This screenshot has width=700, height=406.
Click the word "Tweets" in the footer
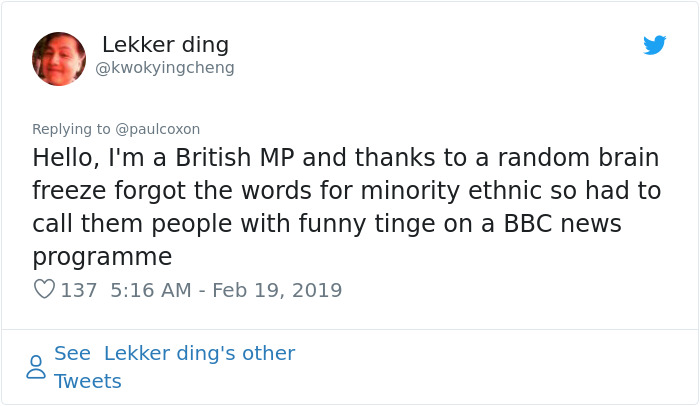pos(88,381)
